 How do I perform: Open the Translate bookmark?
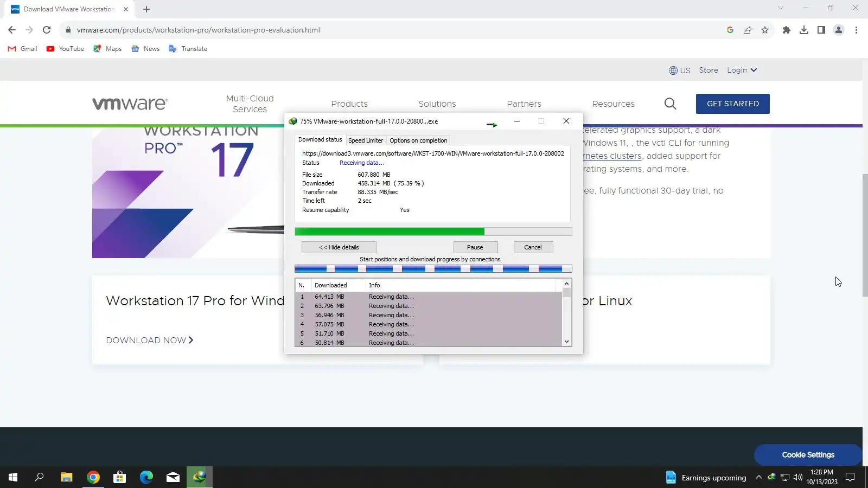point(188,49)
